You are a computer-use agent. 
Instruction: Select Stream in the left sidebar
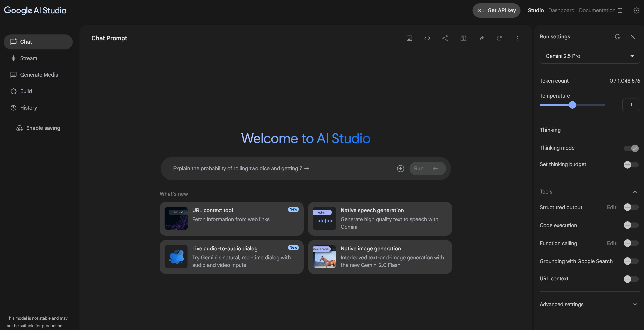[28, 58]
